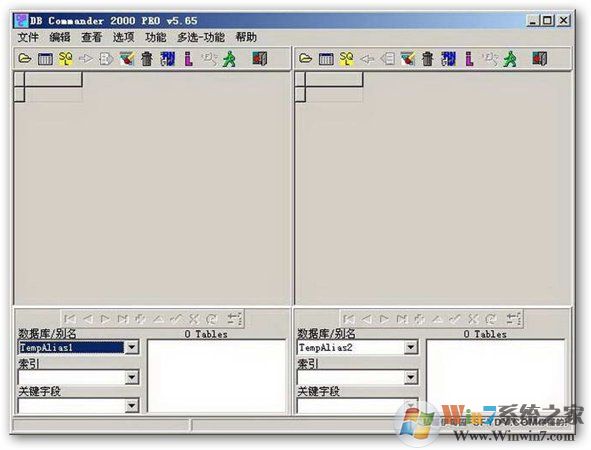Click the SQL icon in left panel toolbar
This screenshot has height=450, width=591.
pos(66,59)
